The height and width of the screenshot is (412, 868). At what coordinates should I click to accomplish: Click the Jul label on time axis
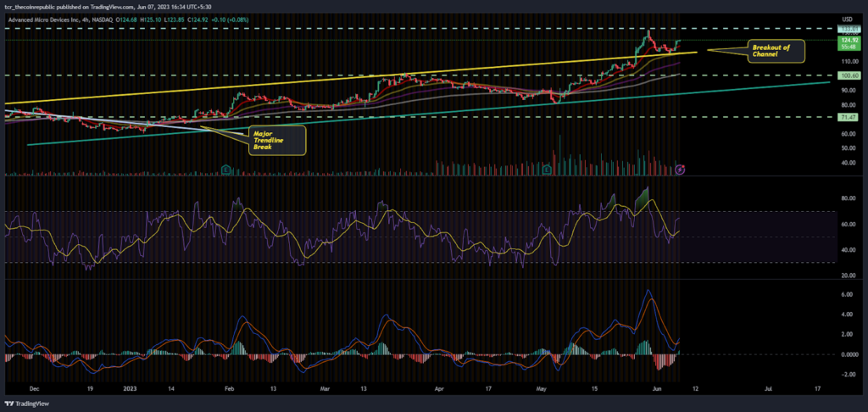768,390
